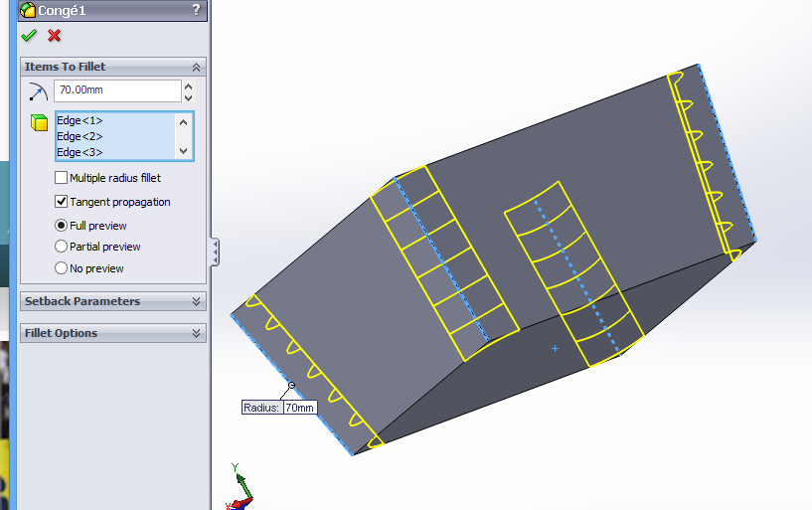The height and width of the screenshot is (510, 812).
Task: Click the Radius 70mm callout in the viewport
Action: (279, 408)
